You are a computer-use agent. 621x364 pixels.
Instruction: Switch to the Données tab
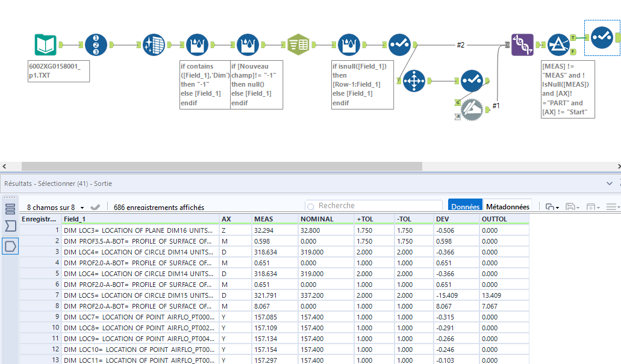tap(465, 206)
